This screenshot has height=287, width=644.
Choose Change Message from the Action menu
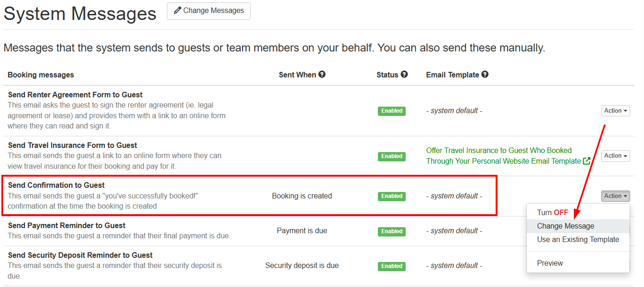[566, 226]
